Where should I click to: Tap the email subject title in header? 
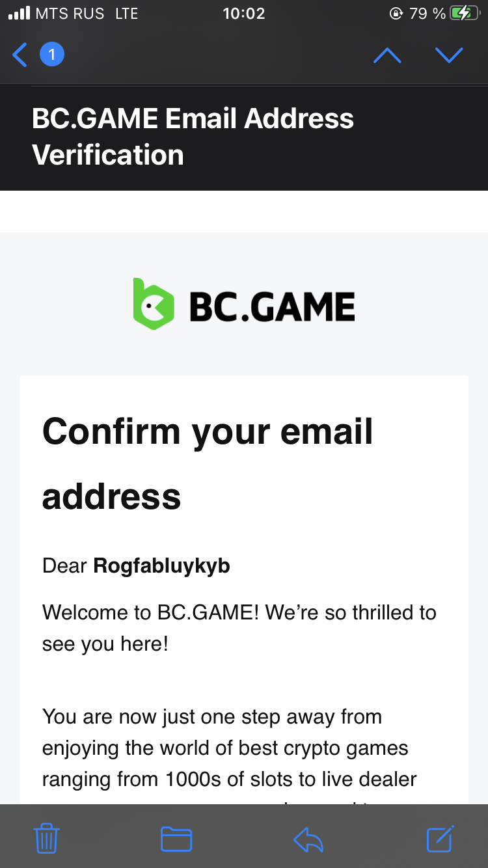point(193,137)
